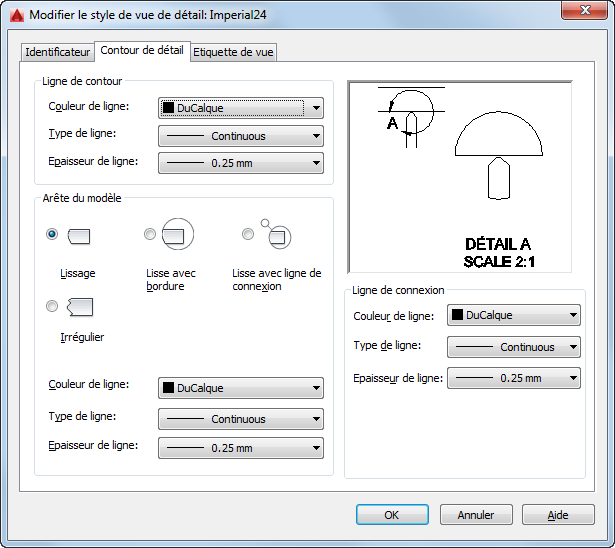Screen dimensions: 615x548
Task: Click the Lisse avec bordure label
Action: pos(171,280)
